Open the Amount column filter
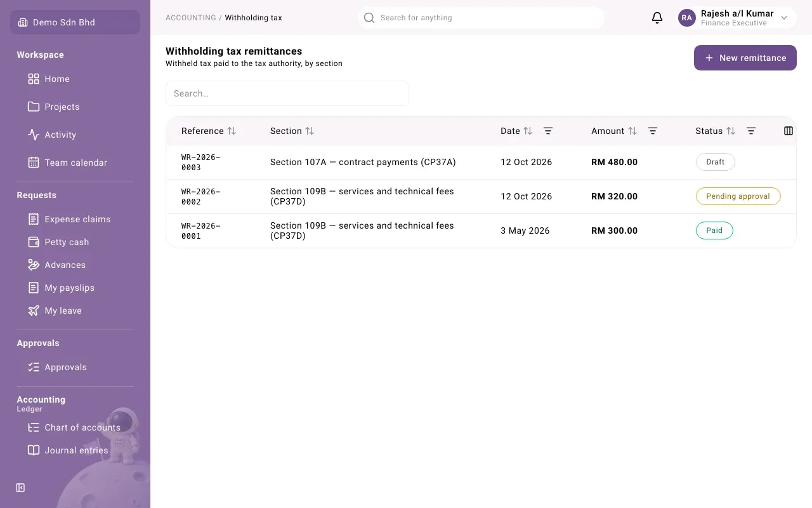Screen dimensions: 812x508 (x=653, y=131)
